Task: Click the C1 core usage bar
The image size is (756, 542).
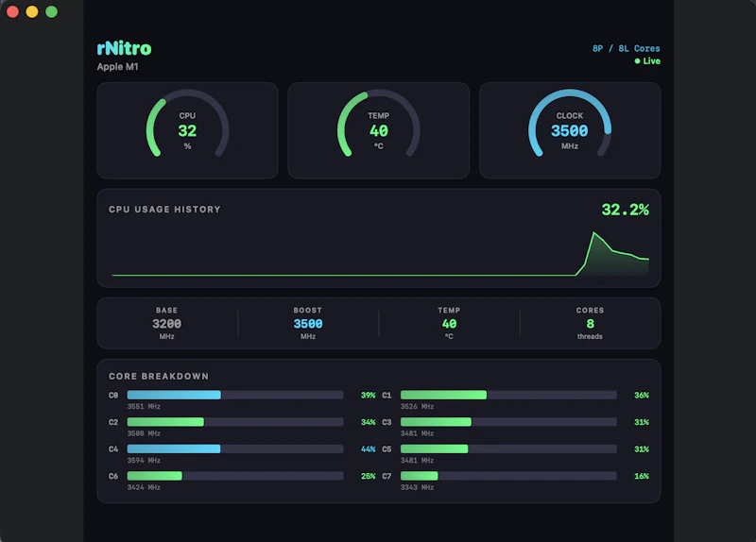Action: coord(508,395)
